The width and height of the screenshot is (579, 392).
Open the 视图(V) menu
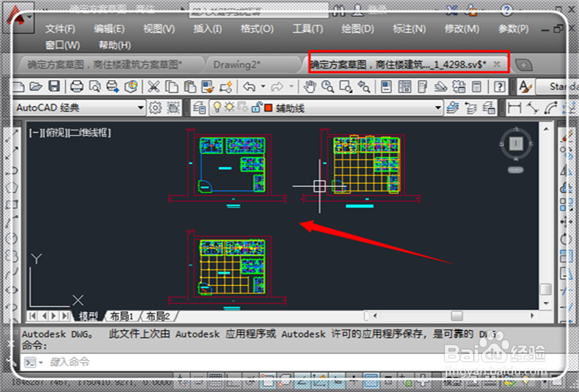[159, 29]
